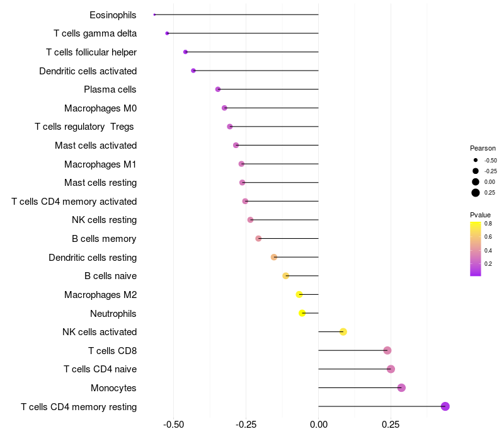The image size is (504, 441).
Task: Click the Pvalue color gradient bar
Action: (x=476, y=249)
